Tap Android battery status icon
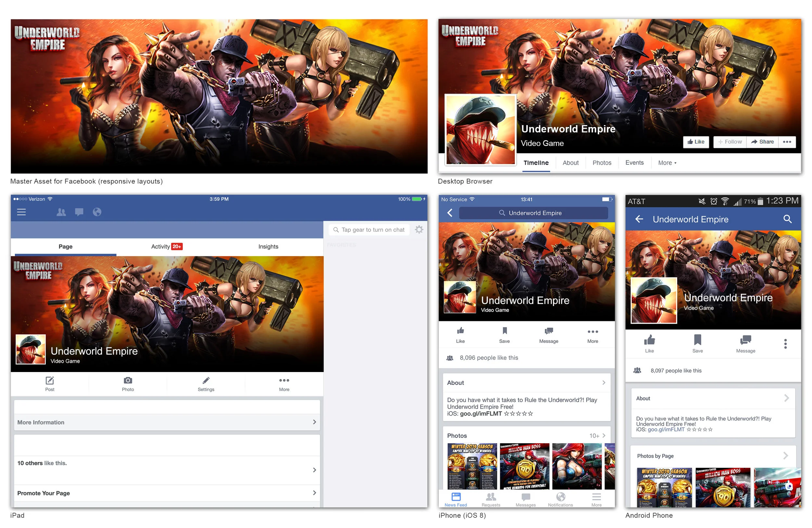This screenshot has width=812, height=528. (x=760, y=201)
